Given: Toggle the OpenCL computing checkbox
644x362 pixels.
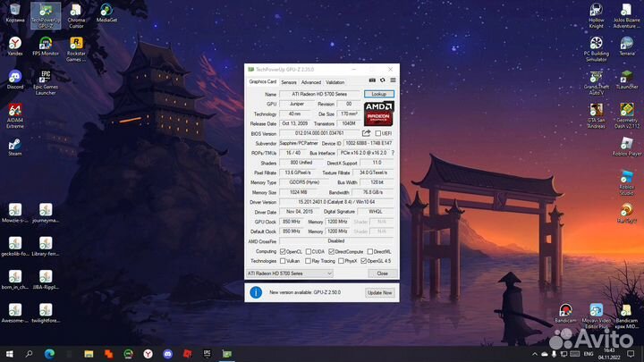Looking at the screenshot, I should 283,251.
